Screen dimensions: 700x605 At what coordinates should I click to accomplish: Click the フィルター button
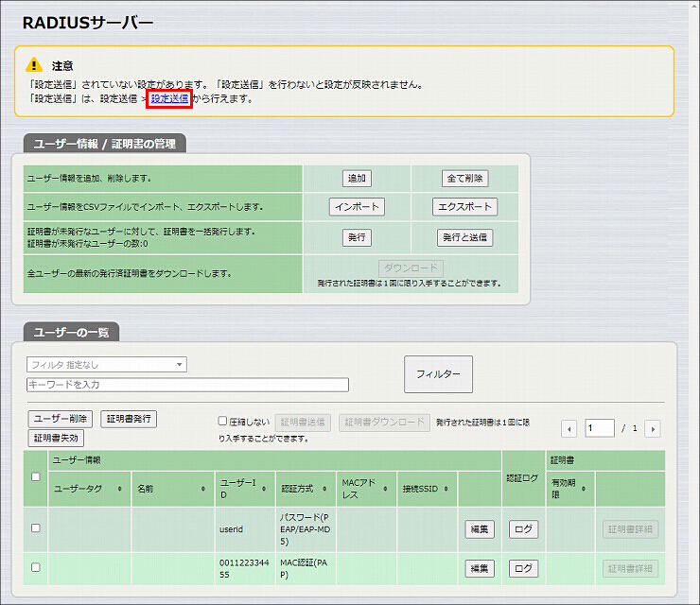[x=438, y=374]
